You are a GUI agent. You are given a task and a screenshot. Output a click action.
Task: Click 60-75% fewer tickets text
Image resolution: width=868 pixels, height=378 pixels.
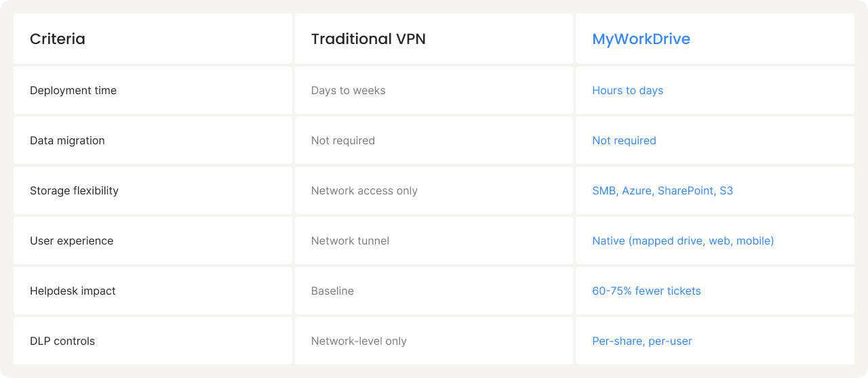click(x=646, y=291)
